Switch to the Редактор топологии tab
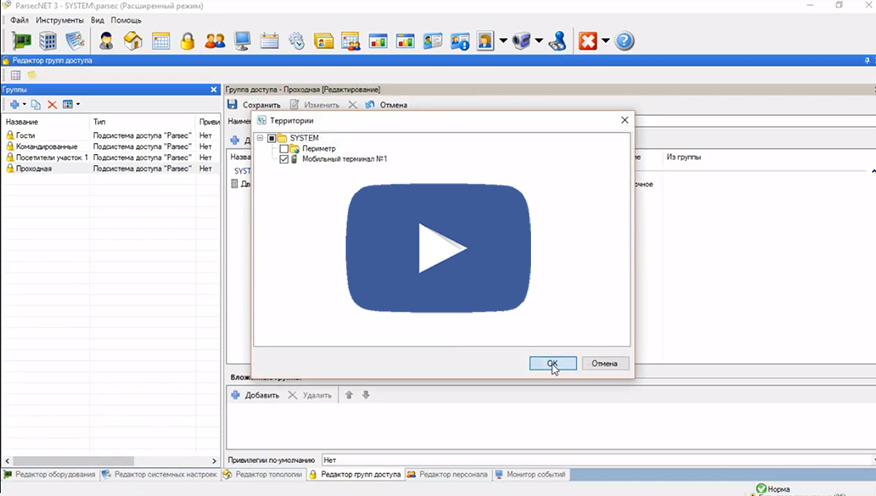The image size is (876, 496). (263, 474)
